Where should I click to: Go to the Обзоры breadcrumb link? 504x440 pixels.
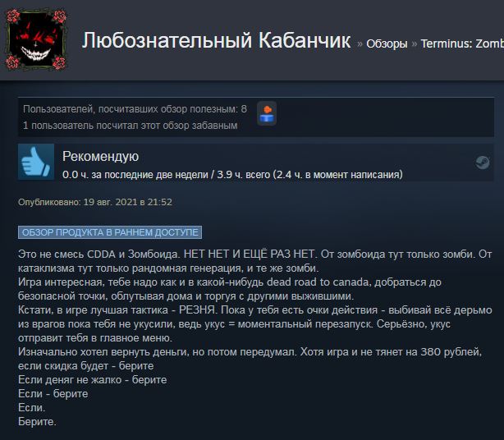[387, 44]
